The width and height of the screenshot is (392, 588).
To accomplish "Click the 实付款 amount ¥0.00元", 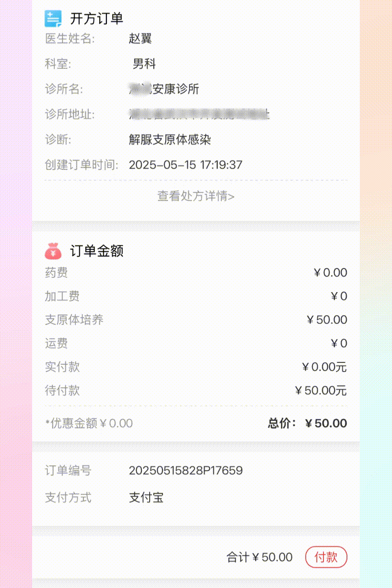I will (x=324, y=367).
